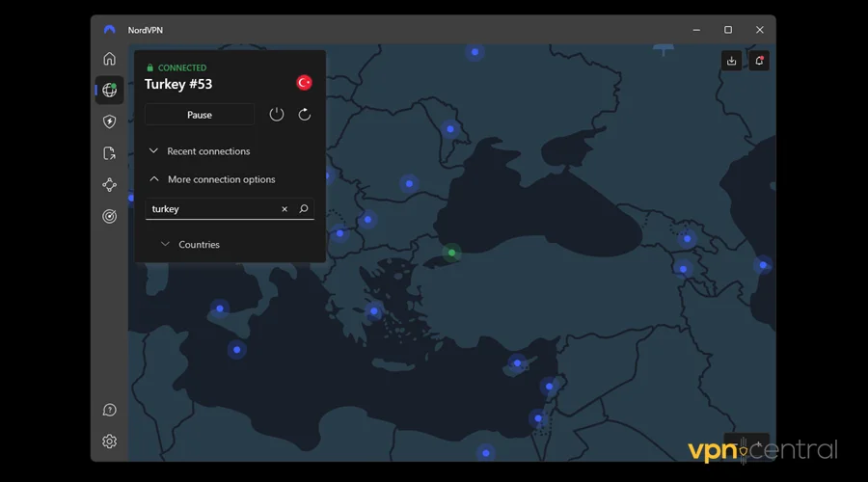
Task: Close the NordVPN window
Action: pos(760,30)
